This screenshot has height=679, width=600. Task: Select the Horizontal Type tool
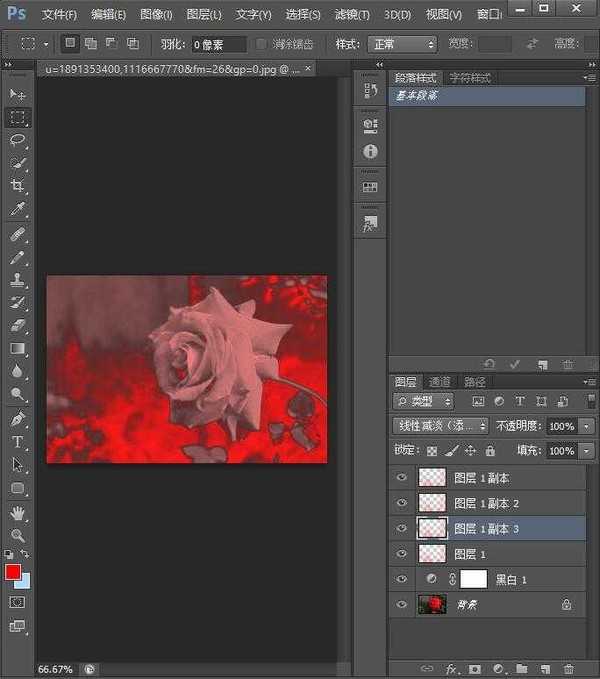pos(18,442)
